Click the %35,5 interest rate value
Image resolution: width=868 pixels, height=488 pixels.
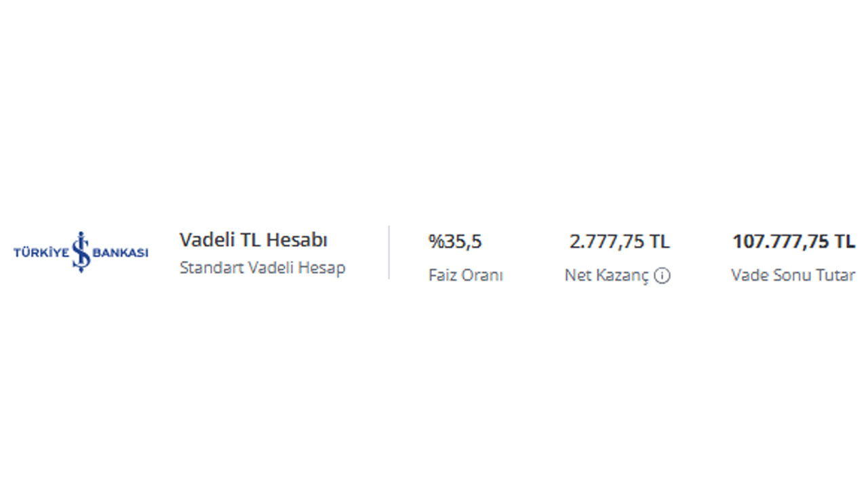tap(455, 241)
